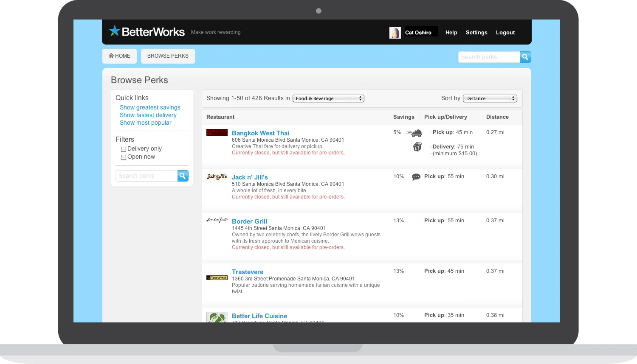Click the Cat Oshiro user name
The height and width of the screenshot is (364, 637).
[x=418, y=33]
